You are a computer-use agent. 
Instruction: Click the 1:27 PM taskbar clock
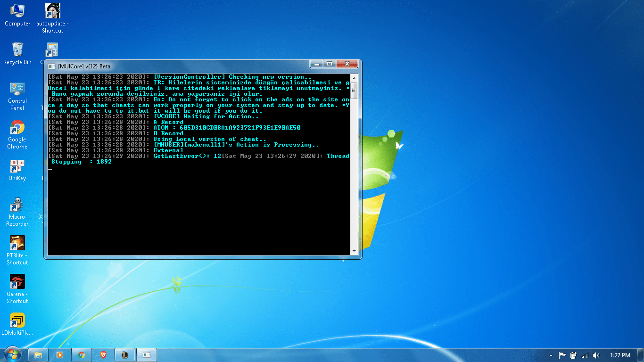coord(620,355)
